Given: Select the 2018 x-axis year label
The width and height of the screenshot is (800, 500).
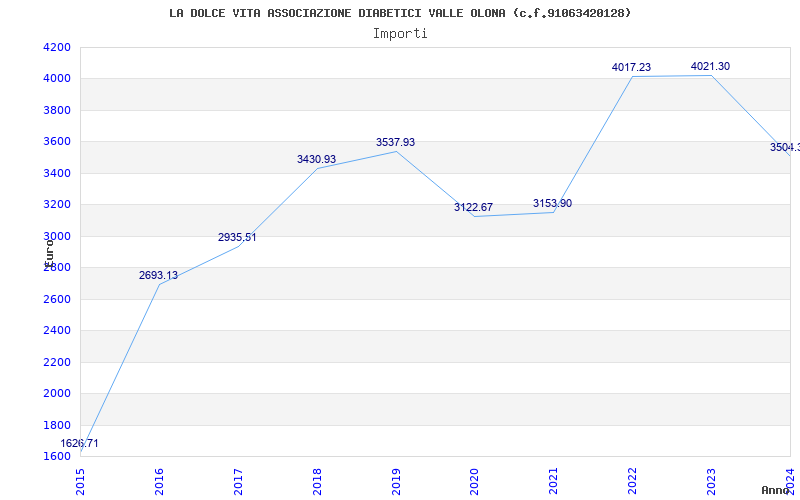Looking at the screenshot, I should pyautogui.click(x=317, y=482).
